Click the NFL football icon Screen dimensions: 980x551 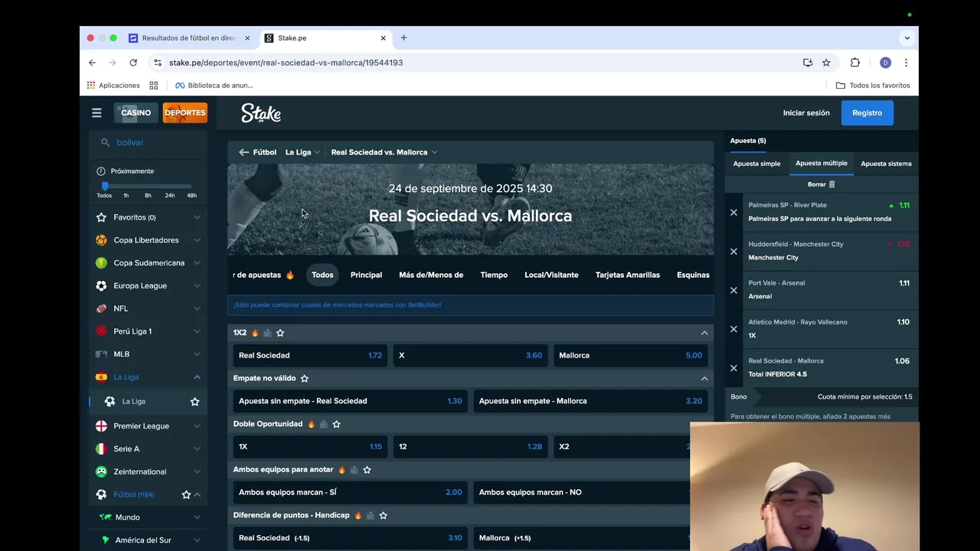[x=101, y=308]
